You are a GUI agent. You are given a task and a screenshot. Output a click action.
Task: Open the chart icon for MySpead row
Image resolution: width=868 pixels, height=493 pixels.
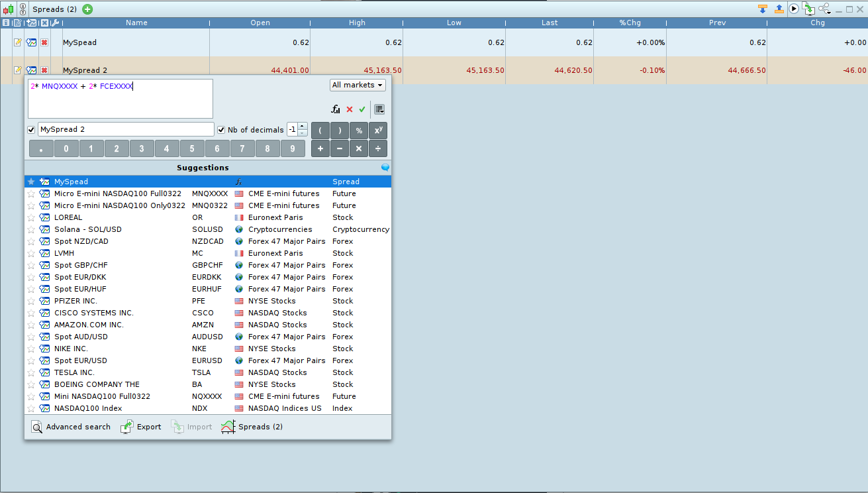[x=31, y=42]
